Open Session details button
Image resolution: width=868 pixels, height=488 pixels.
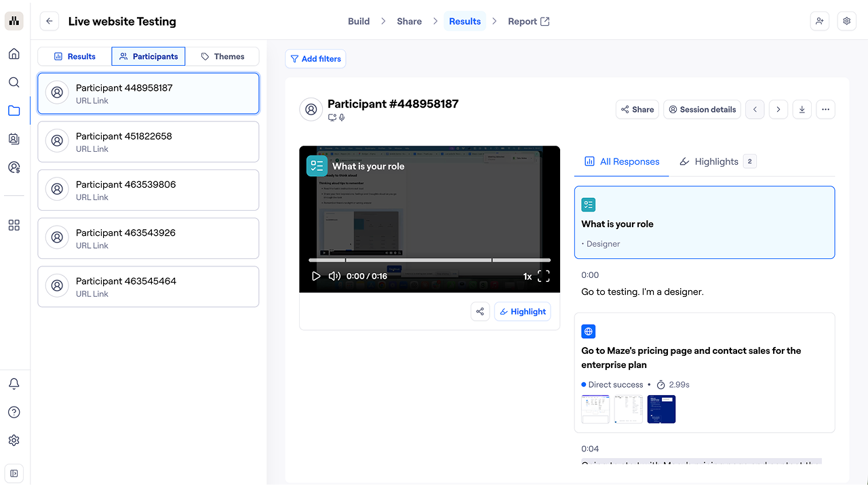[702, 109]
